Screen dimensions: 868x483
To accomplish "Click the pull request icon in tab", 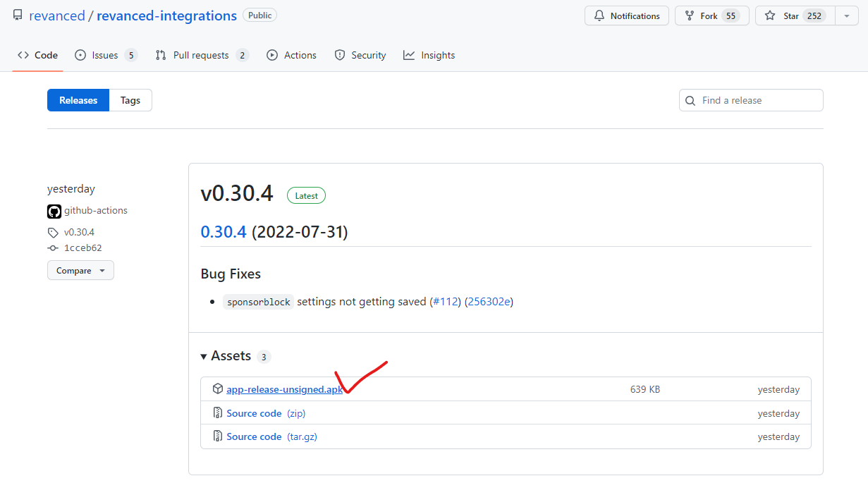I will tap(161, 55).
